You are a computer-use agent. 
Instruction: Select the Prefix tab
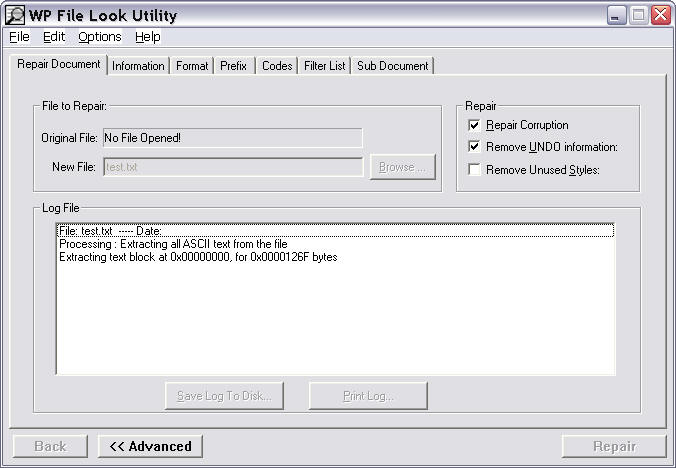pos(233,66)
